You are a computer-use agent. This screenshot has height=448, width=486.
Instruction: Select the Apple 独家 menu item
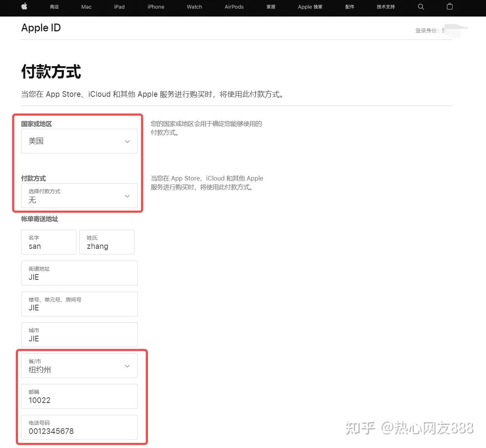tap(310, 7)
